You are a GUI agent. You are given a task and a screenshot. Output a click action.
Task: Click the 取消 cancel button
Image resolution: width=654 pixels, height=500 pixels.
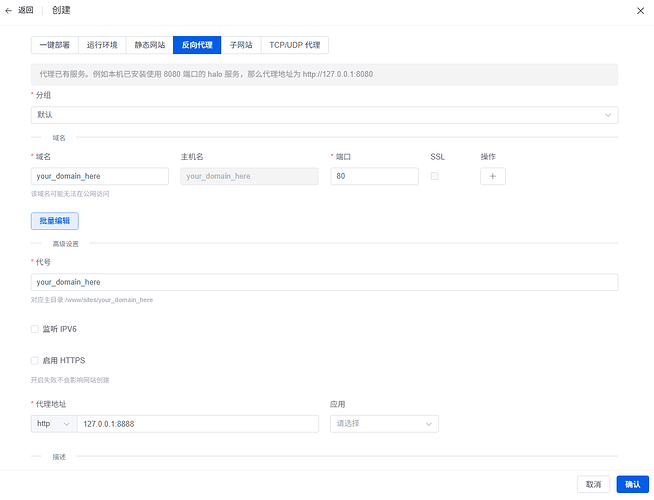pos(594,484)
